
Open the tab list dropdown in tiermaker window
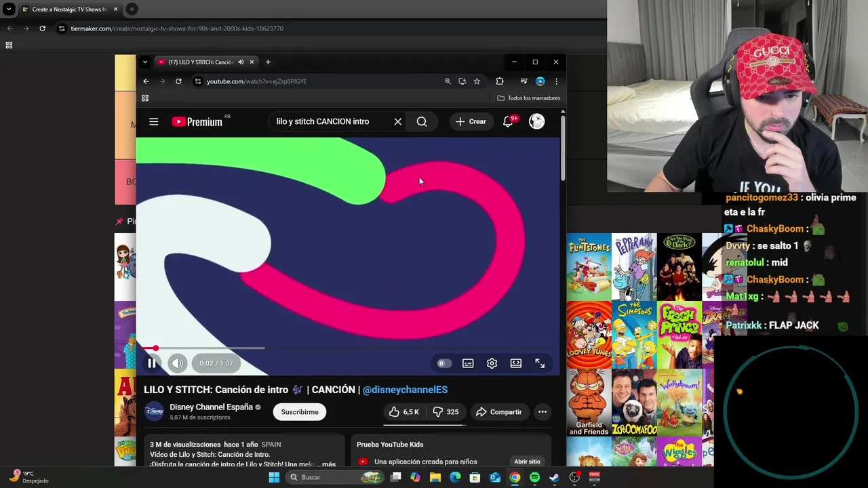[x=9, y=9]
